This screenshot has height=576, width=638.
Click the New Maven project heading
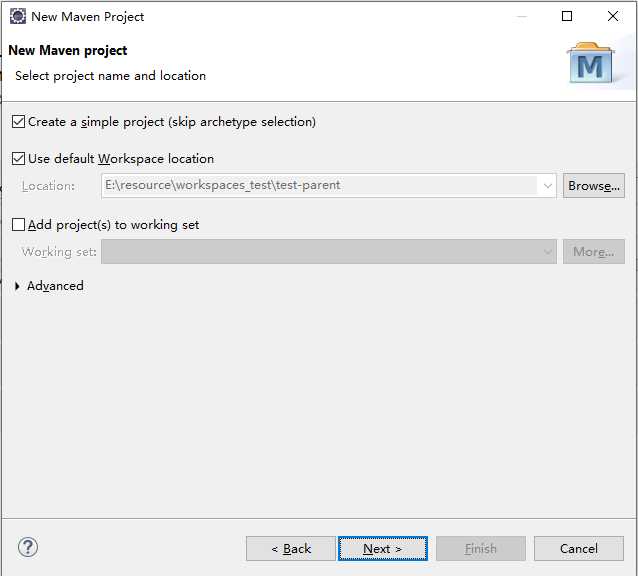pos(68,50)
